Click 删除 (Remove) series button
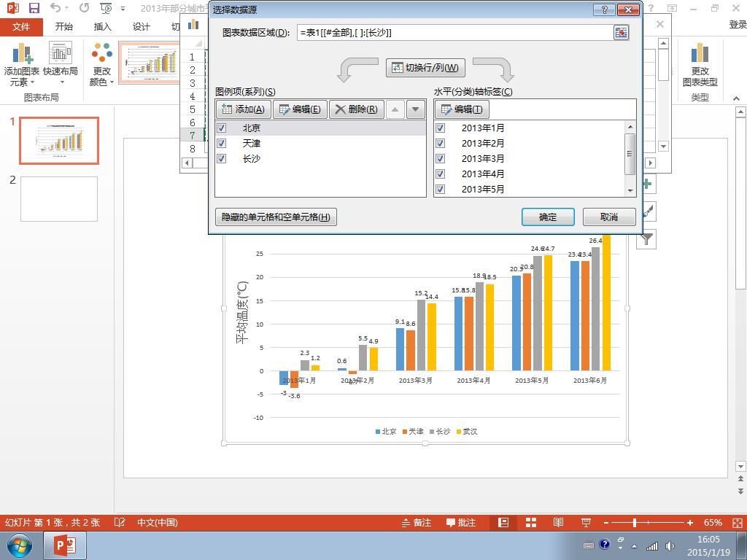The image size is (747, 560). 356,109
